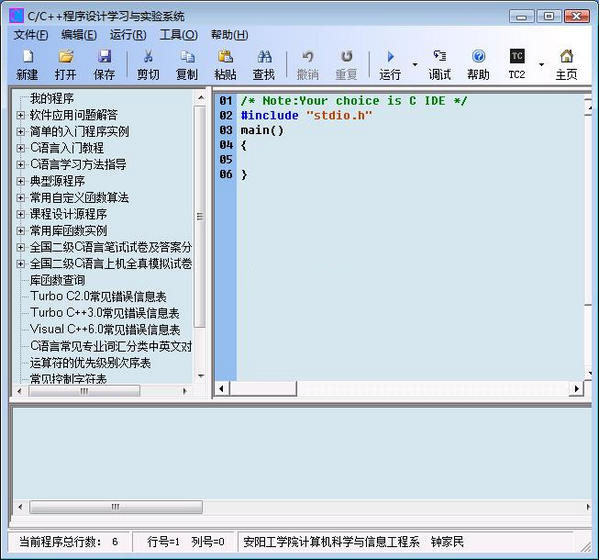Click the application icon in title bar
This screenshot has width=599, height=560.
tap(16, 16)
